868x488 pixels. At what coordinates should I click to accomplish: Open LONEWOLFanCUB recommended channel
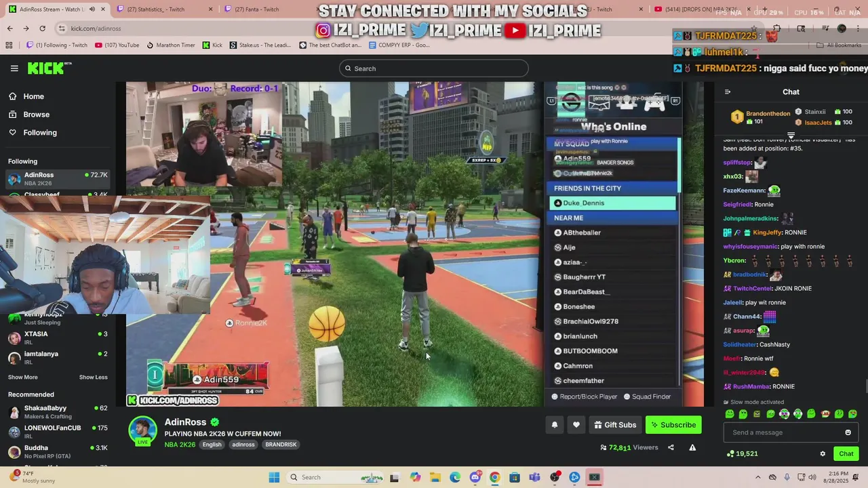click(x=58, y=432)
